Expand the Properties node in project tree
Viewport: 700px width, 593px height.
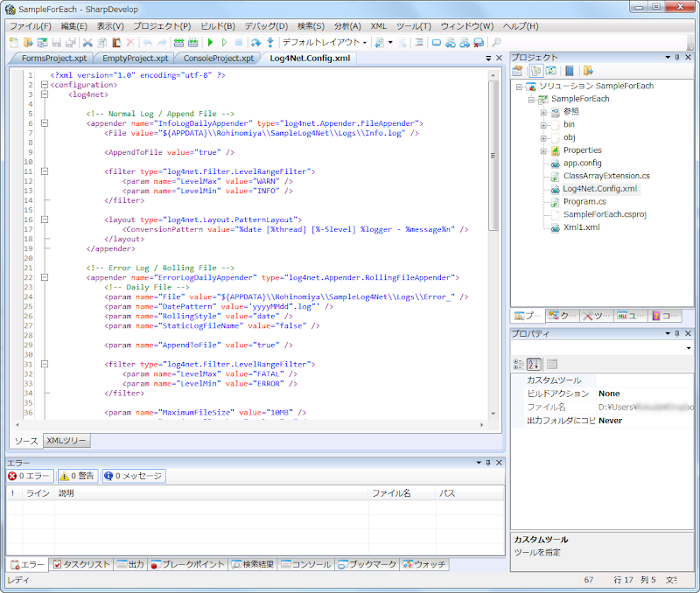[543, 150]
